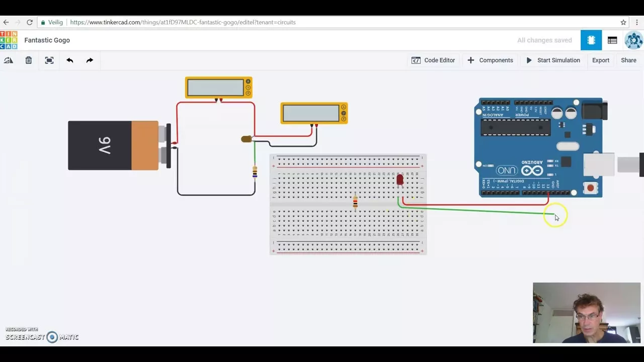The height and width of the screenshot is (362, 644).
Task: Click the Export button
Action: pyautogui.click(x=600, y=60)
